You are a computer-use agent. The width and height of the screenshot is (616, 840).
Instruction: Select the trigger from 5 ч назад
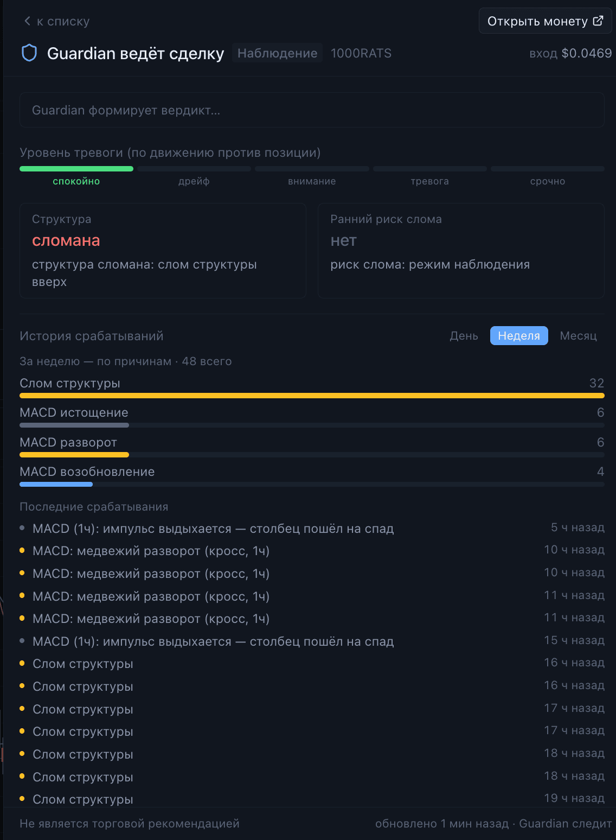click(x=312, y=528)
